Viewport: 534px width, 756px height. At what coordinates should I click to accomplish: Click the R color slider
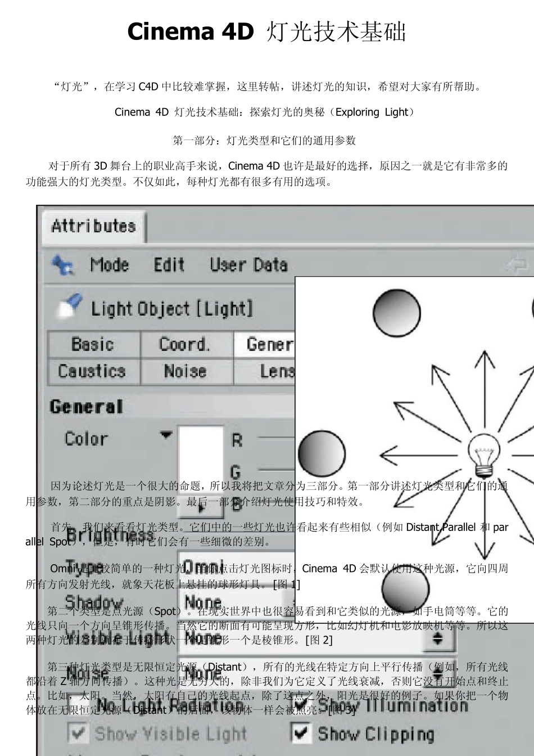(275, 437)
